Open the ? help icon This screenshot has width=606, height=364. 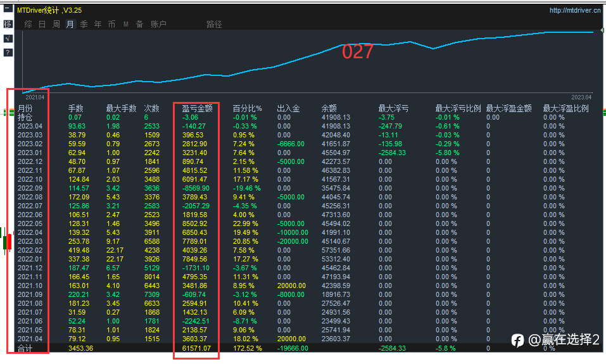[8, 53]
